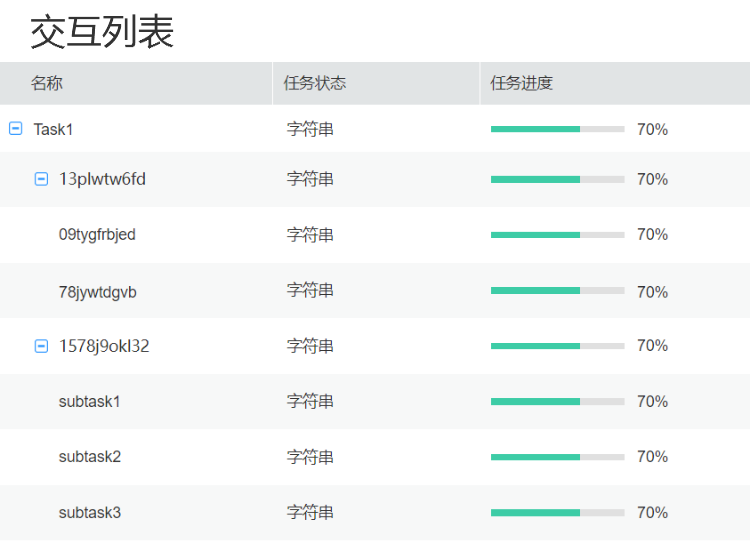The width and height of the screenshot is (750, 560).
Task: Select the 78jywtdgvb row name
Action: [98, 292]
